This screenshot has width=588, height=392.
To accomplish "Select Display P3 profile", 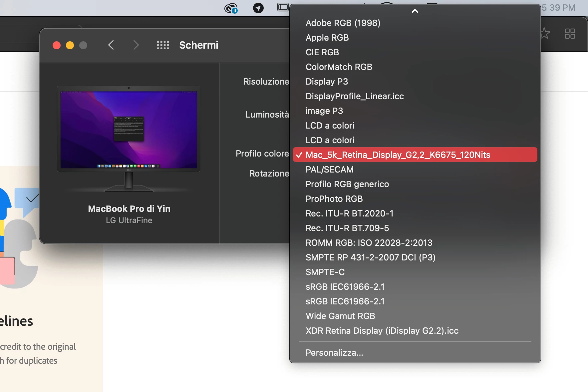I will point(415,82).
